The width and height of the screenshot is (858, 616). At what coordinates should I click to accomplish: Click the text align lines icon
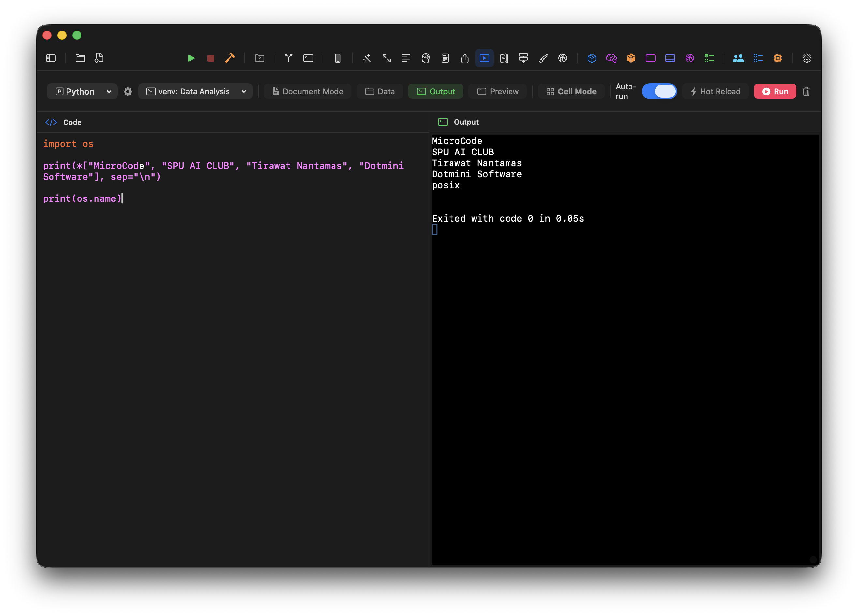[406, 58]
